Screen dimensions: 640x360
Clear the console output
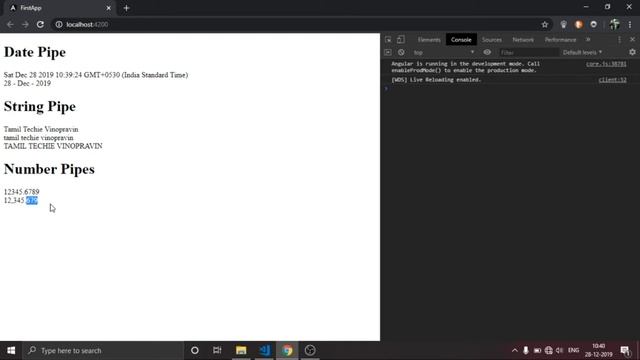coord(401,52)
